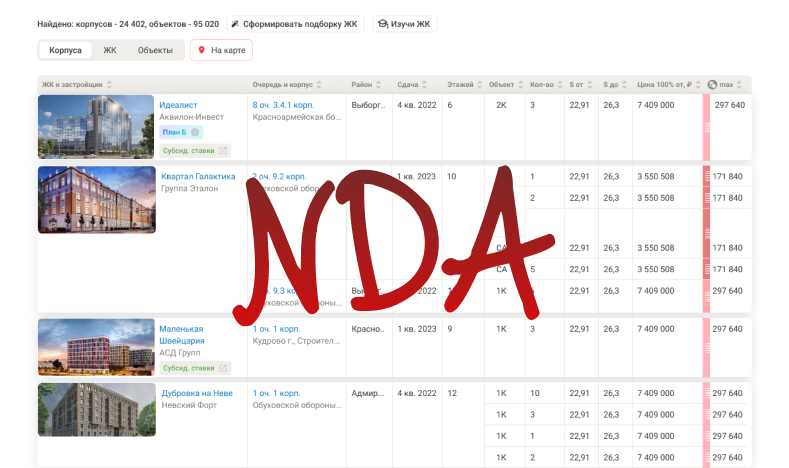Viewport: 789px width, 468px height.
Task: Sort by Этажей column
Action: click(480, 85)
